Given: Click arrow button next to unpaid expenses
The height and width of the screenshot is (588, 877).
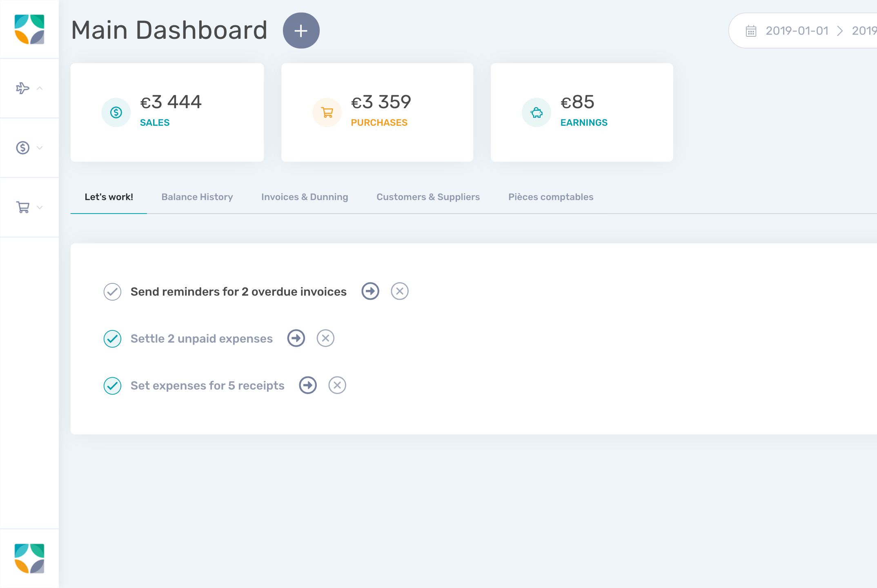Looking at the screenshot, I should coord(296,338).
